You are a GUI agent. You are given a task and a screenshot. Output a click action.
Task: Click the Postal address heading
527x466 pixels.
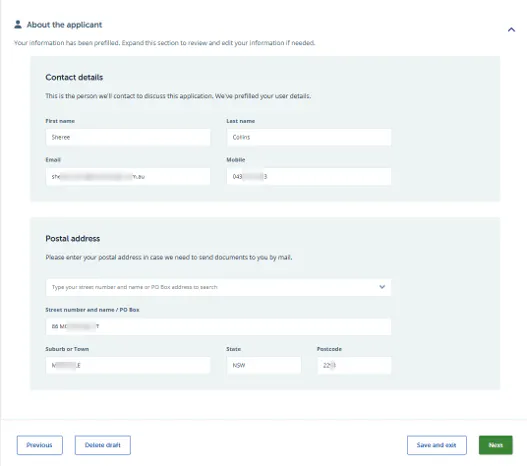pyautogui.click(x=73, y=239)
